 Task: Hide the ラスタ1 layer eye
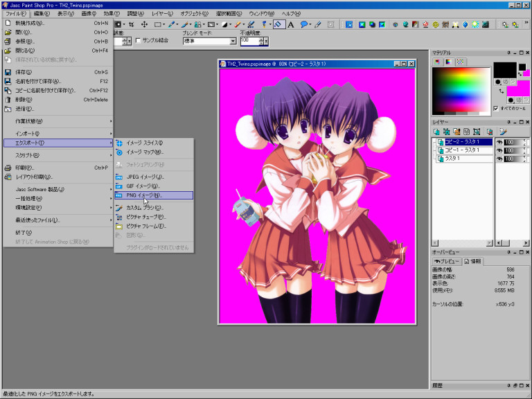(499, 159)
